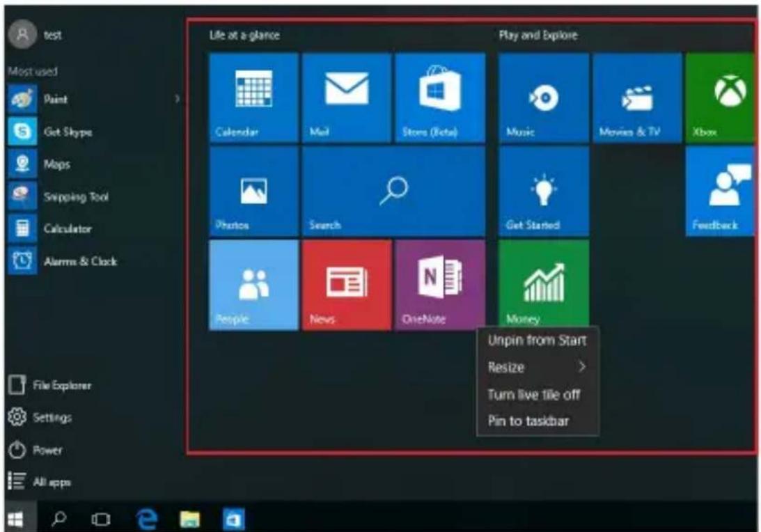This screenshot has height=532, width=761.
Task: Open Task View on the taskbar
Action: pos(100,519)
